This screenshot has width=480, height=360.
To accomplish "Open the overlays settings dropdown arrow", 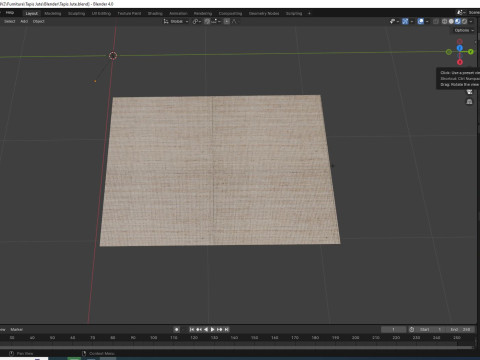I will click(427, 21).
